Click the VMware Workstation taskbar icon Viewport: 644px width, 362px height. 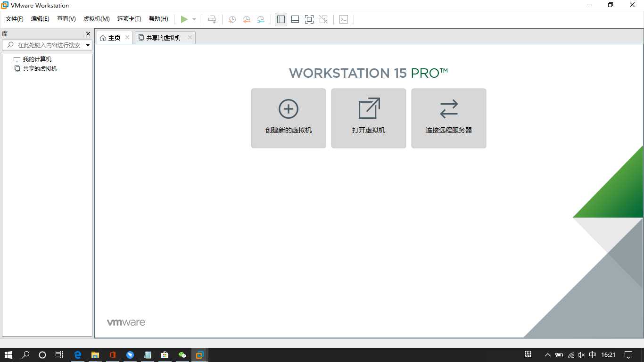pos(199,355)
